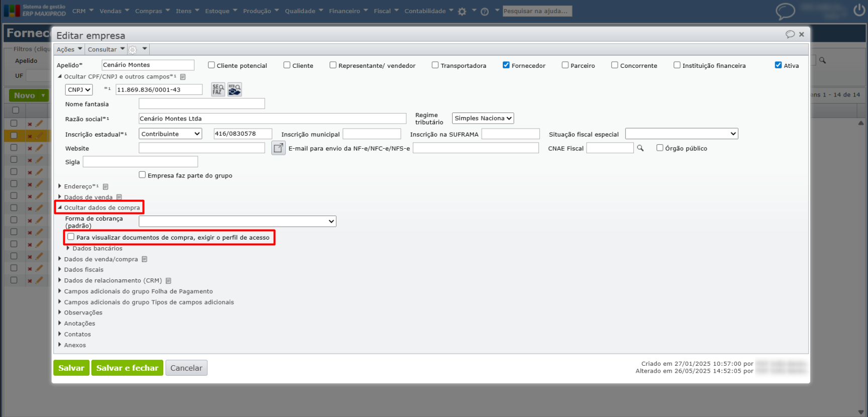The image size is (868, 417).
Task: Click note icon beside CPF/CNPJ section header
Action: pos(183,77)
